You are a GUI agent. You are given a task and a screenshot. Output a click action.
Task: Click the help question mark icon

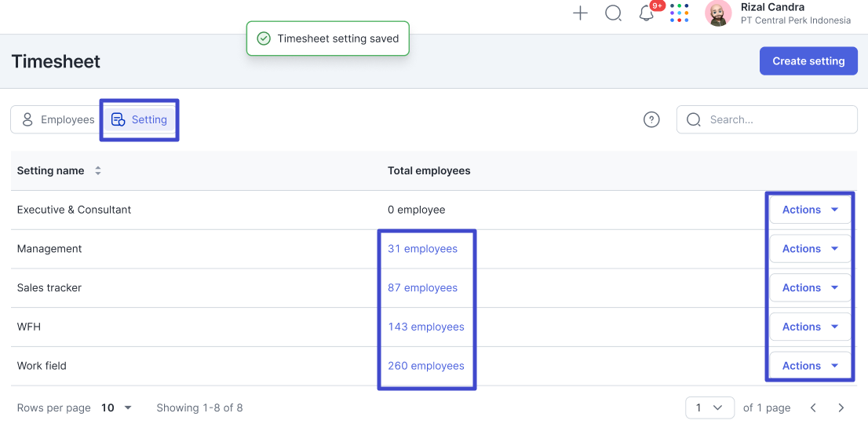tap(651, 119)
